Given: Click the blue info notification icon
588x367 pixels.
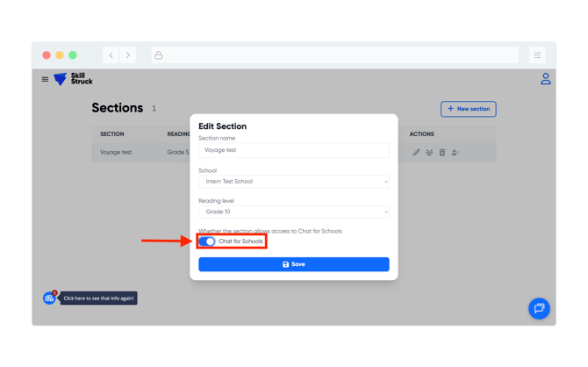Looking at the screenshot, I should click(49, 299).
